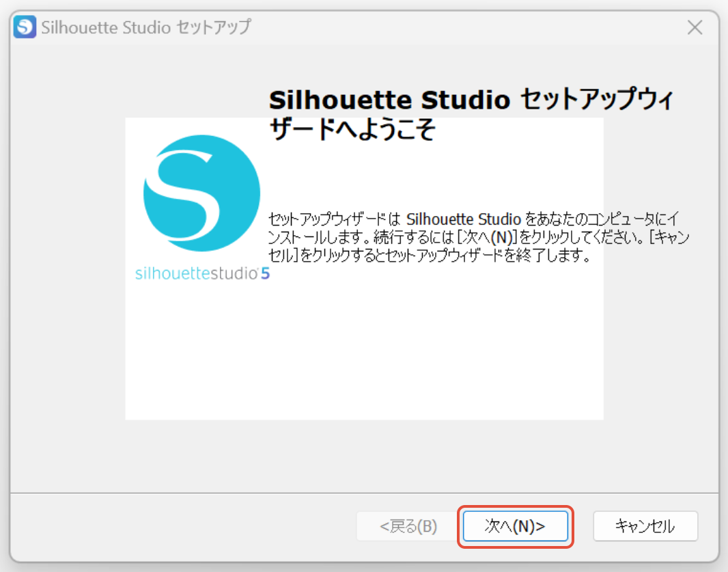Click empty gray margin left of white banner
Screen dimensions: 728x572
coord(68,269)
